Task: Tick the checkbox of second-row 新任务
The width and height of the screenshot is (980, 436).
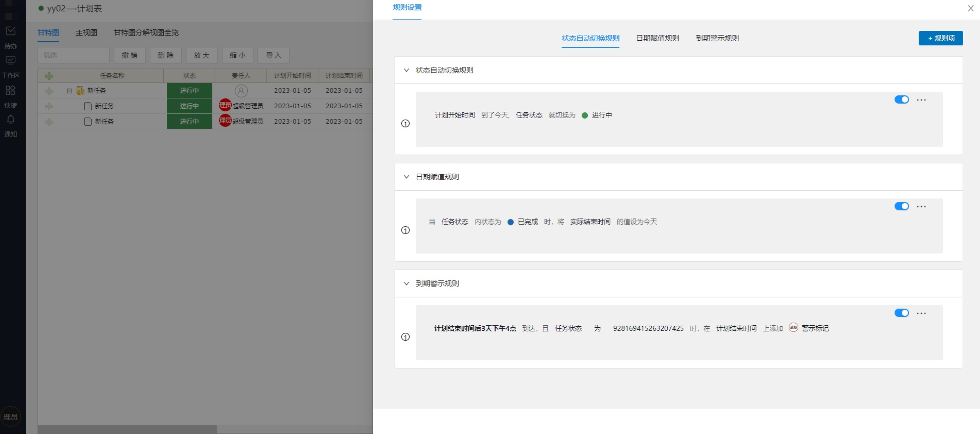Action: pyautogui.click(x=88, y=107)
